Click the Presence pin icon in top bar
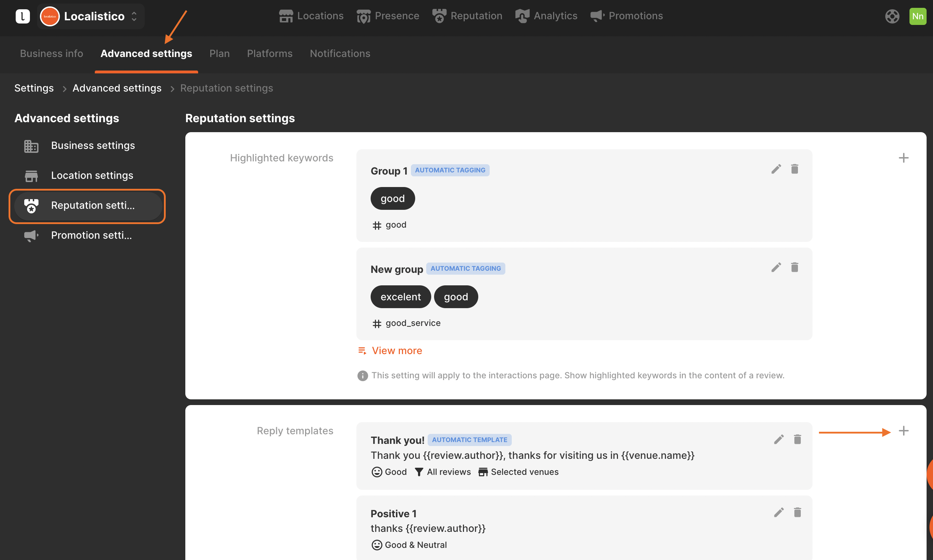The height and width of the screenshot is (560, 933). pyautogui.click(x=364, y=16)
